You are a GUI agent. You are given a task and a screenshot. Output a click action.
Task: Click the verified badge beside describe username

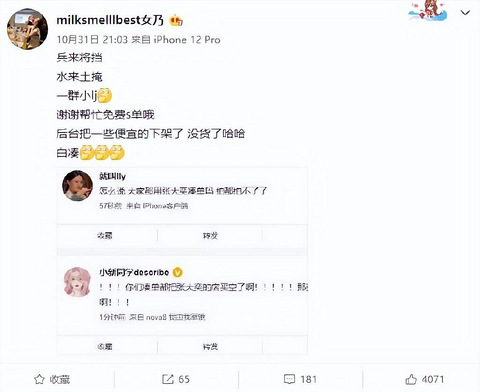click(x=178, y=272)
